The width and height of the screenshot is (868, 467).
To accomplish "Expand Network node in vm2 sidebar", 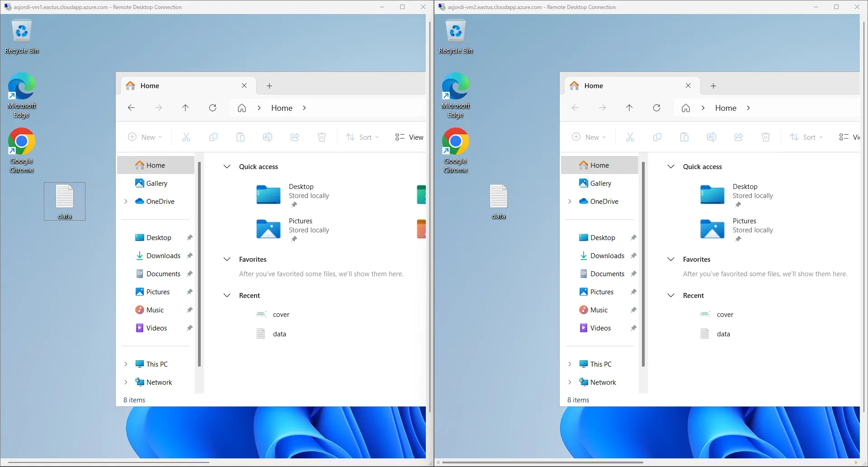I will [570, 382].
